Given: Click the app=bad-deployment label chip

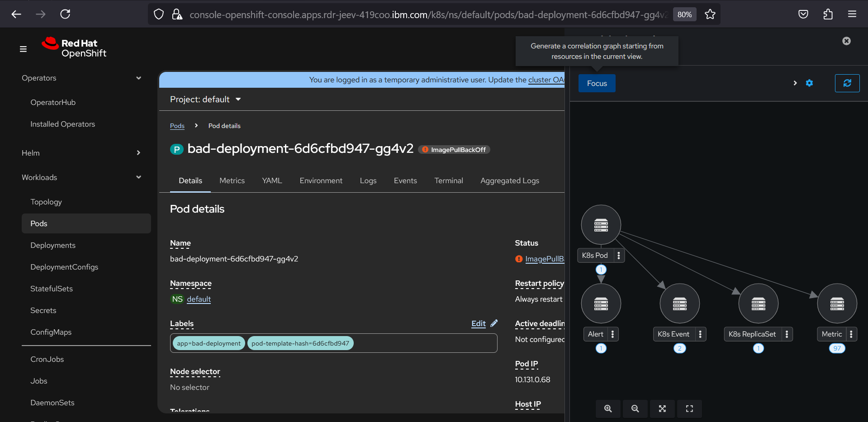Looking at the screenshot, I should pyautogui.click(x=209, y=343).
